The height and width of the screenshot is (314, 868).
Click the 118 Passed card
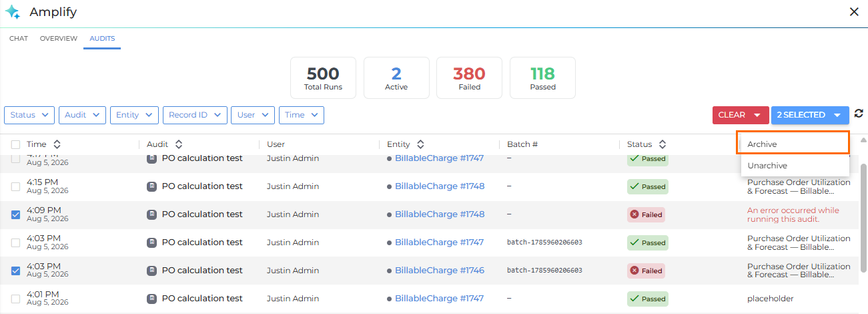click(543, 77)
